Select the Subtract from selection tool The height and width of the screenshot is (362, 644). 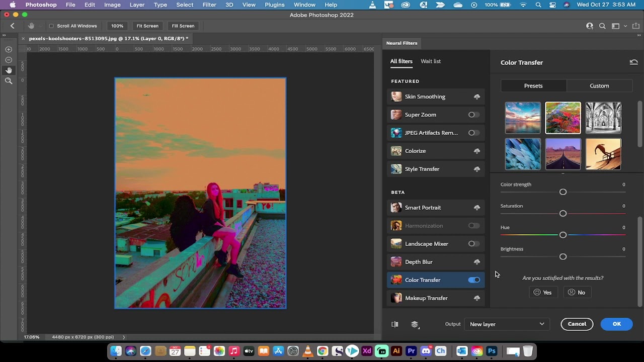click(9, 60)
